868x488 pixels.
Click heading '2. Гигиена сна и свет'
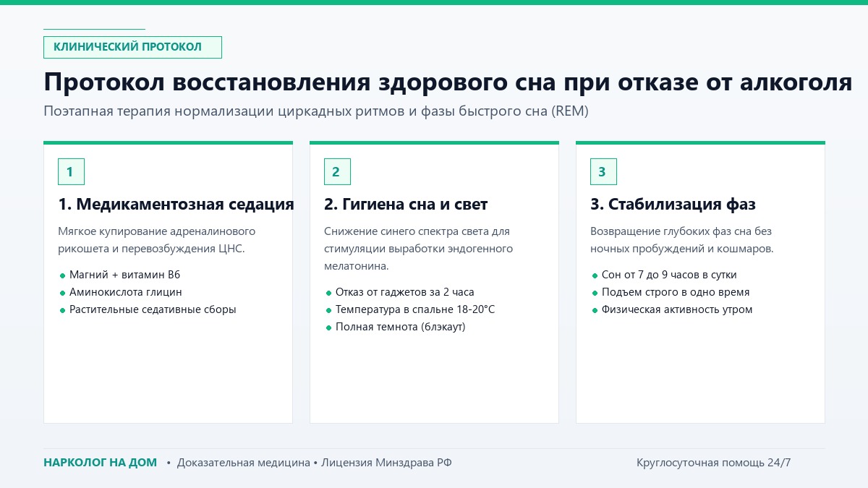point(406,205)
